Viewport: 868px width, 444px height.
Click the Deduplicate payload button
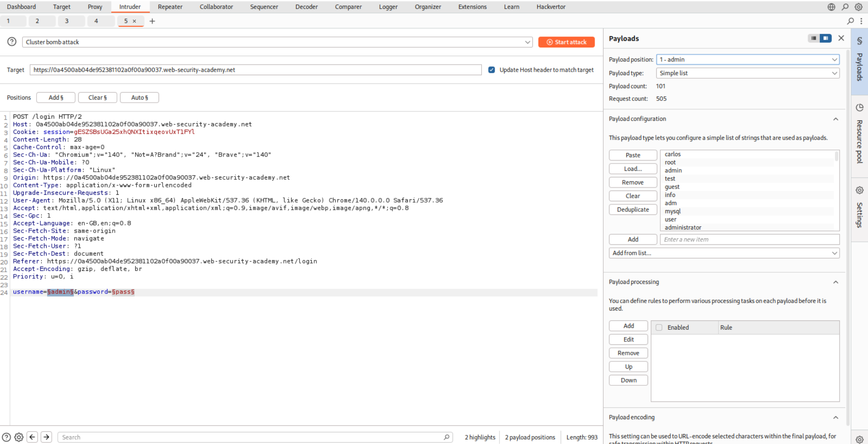coord(632,210)
